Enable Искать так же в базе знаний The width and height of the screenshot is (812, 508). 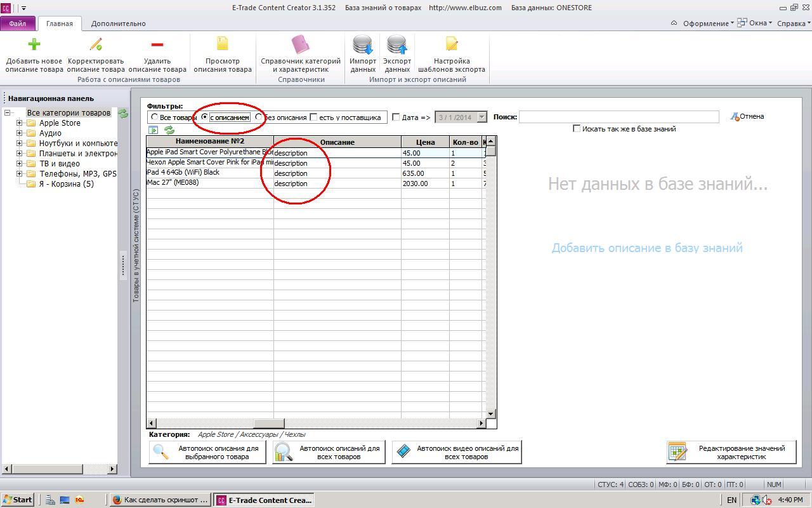point(577,128)
